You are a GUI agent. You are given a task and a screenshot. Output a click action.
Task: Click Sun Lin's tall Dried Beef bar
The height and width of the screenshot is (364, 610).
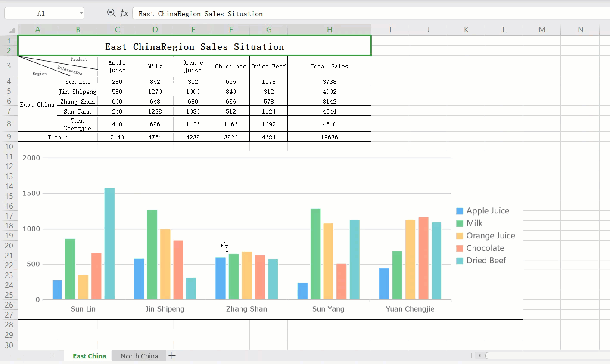[109, 244]
